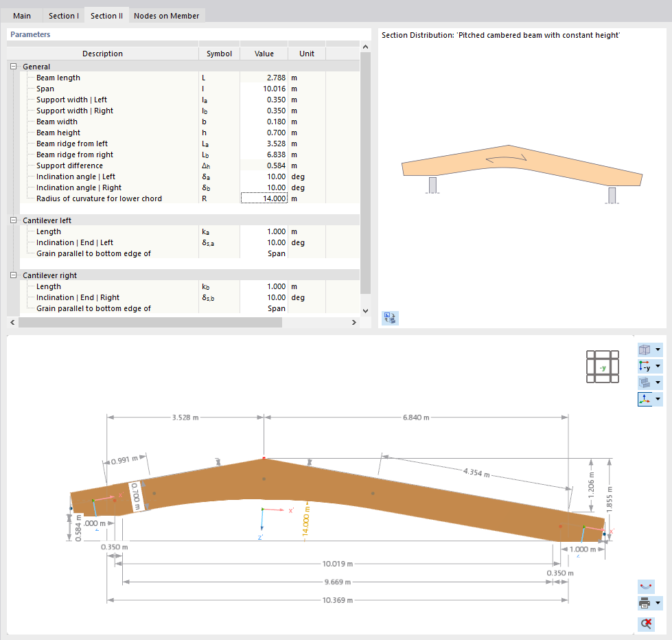The height and width of the screenshot is (640, 672).
Task: Click the Beam width value 0.180
Action: point(264,122)
